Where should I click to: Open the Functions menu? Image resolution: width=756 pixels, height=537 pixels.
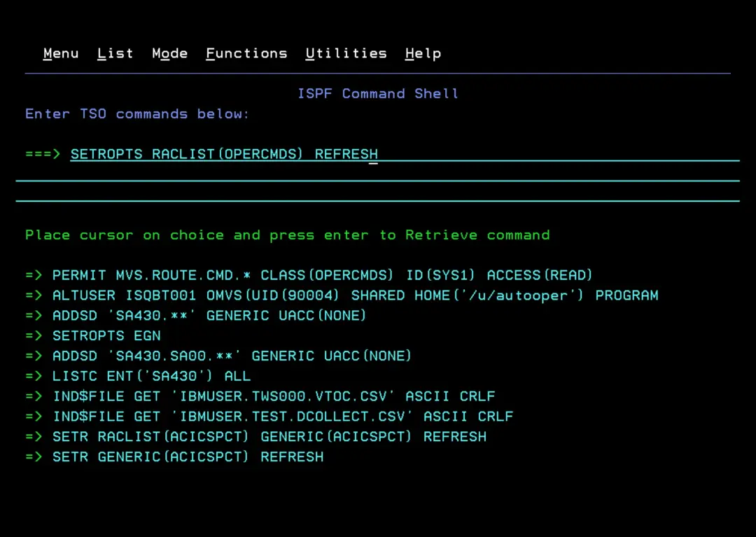click(x=246, y=53)
